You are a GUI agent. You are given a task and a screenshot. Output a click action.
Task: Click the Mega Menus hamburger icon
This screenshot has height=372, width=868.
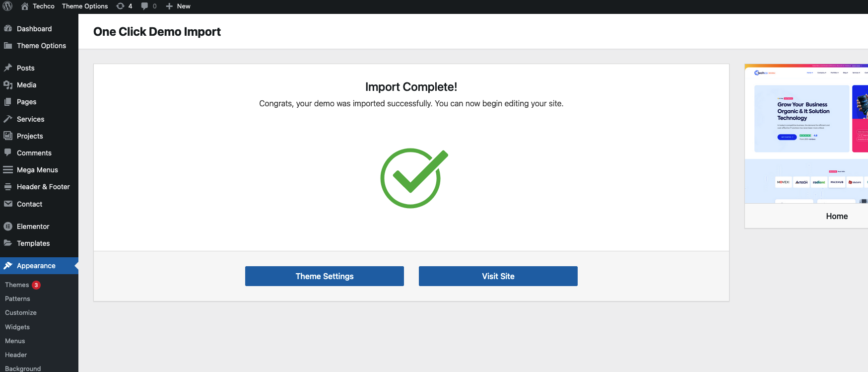[x=8, y=170]
